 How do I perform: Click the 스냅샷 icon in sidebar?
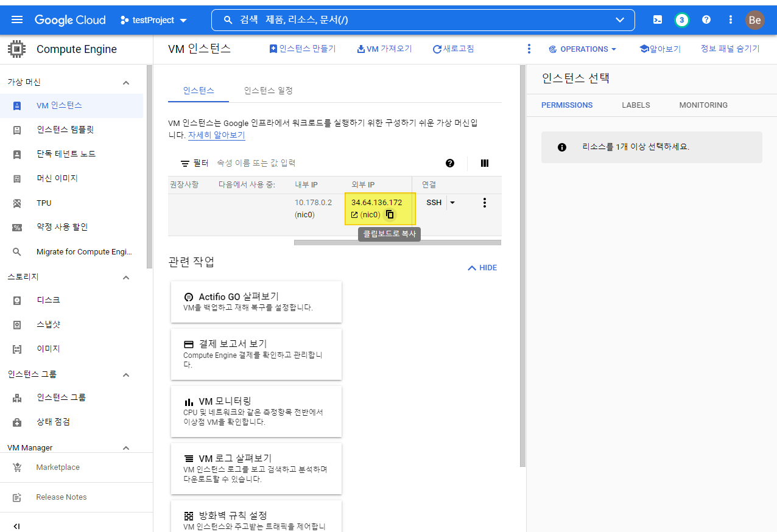point(17,324)
